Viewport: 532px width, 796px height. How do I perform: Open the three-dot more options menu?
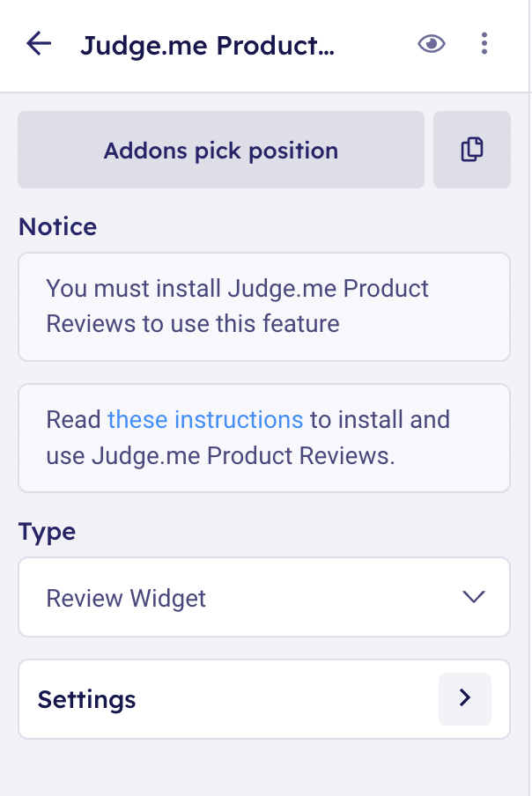[484, 44]
